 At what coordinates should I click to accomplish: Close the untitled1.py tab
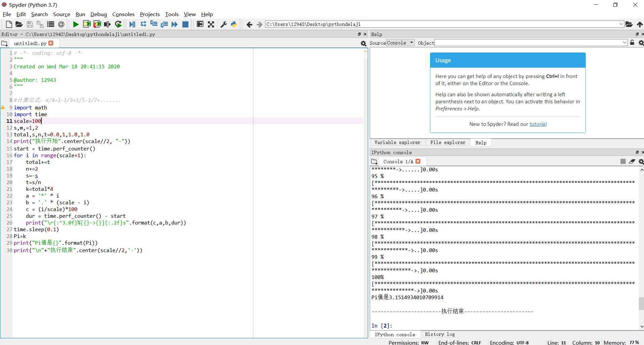coord(51,43)
